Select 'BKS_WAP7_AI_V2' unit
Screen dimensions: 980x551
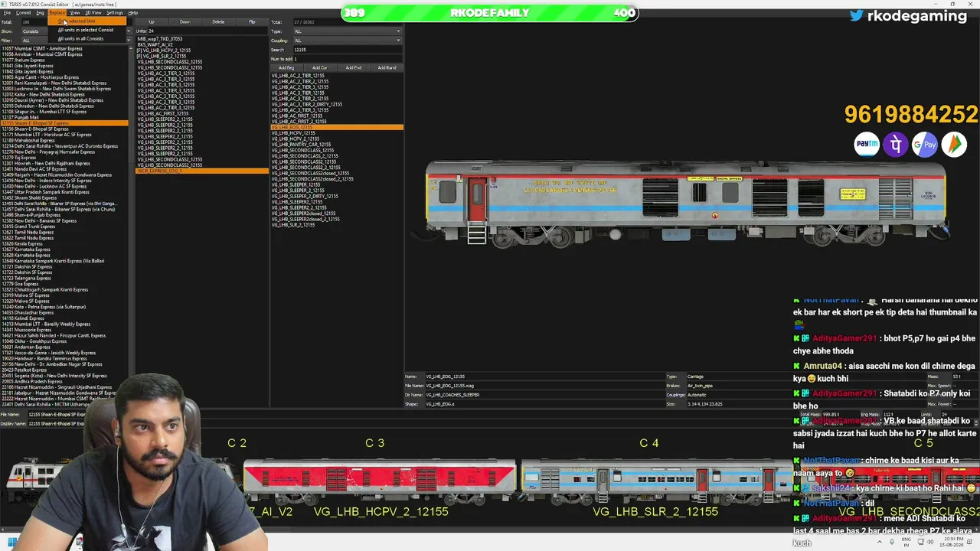(x=155, y=45)
